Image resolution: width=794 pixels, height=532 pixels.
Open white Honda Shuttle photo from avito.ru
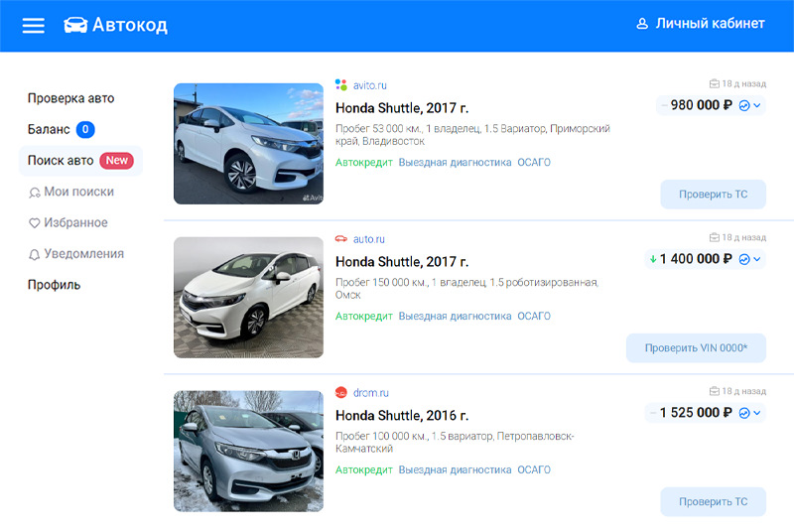pos(249,144)
